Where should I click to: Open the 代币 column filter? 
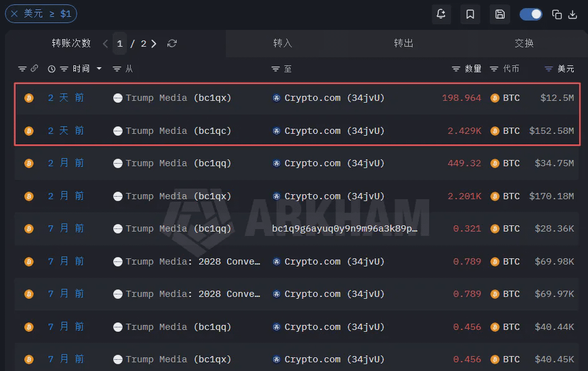(x=494, y=69)
